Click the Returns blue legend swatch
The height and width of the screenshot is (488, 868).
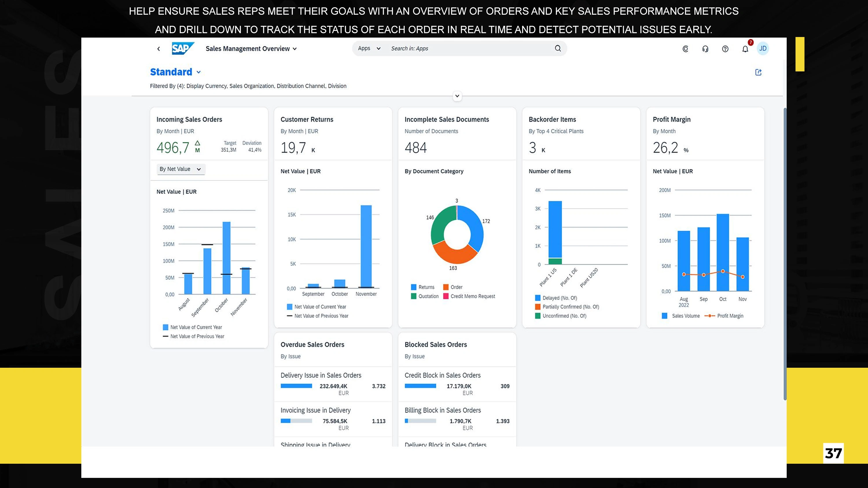[x=413, y=287]
